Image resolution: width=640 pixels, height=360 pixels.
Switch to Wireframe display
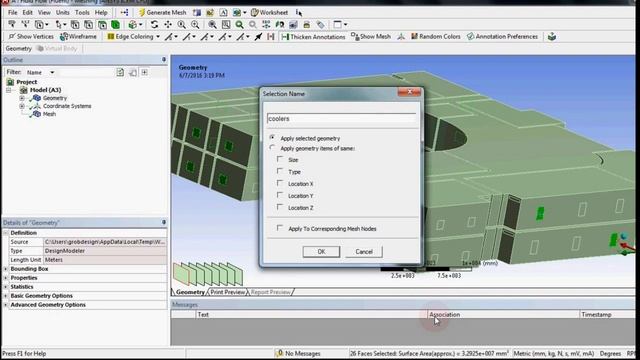[x=78, y=37]
